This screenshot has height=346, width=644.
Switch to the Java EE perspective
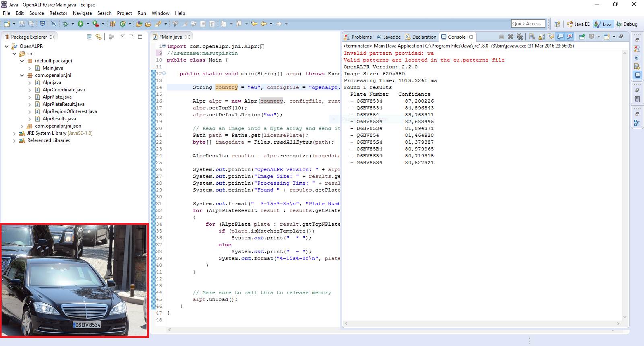click(578, 24)
